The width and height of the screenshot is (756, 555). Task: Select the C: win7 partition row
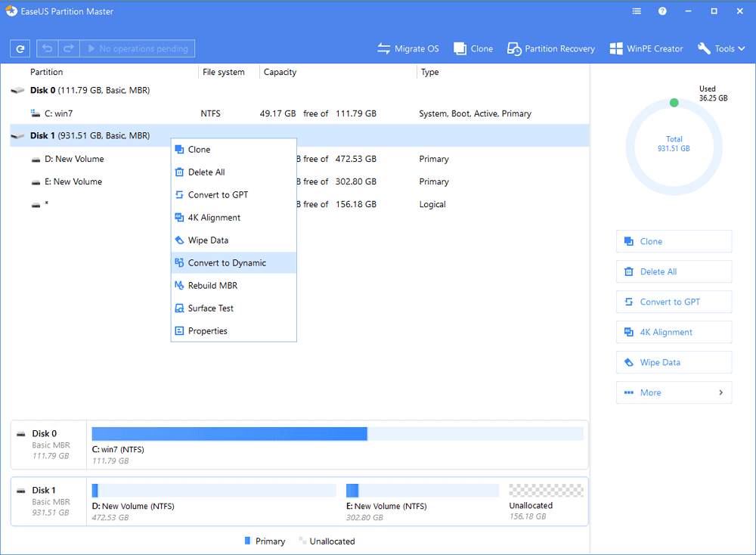[x=299, y=113]
